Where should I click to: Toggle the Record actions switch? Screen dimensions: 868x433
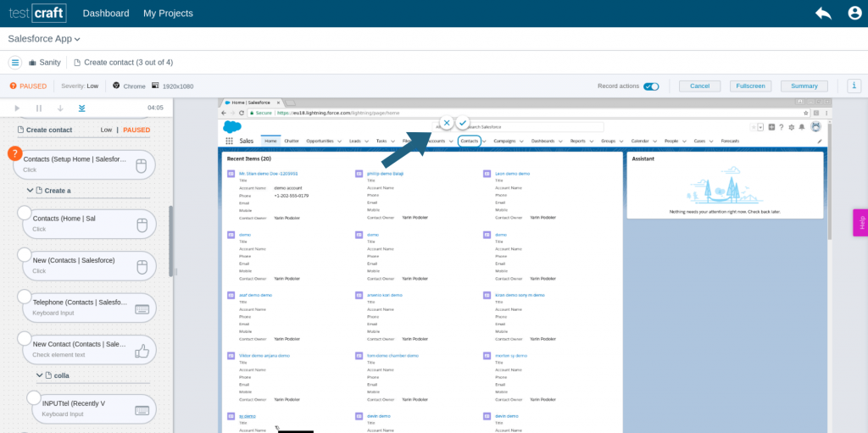[651, 86]
